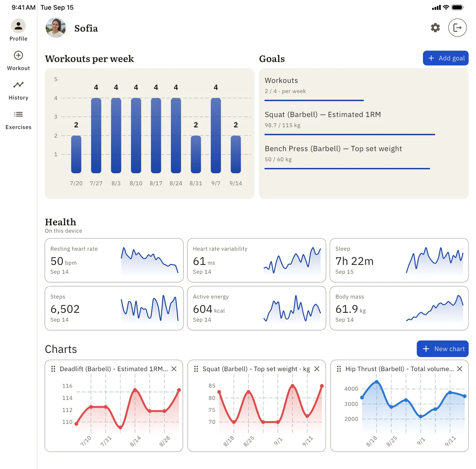
Task: Open the Resting heart rate card
Action: pyautogui.click(x=114, y=260)
